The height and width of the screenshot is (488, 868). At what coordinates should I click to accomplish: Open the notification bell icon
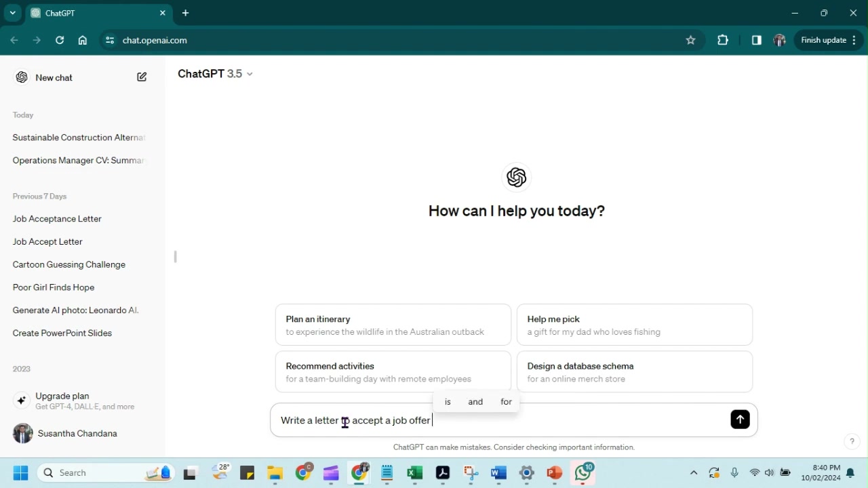pyautogui.click(x=850, y=473)
